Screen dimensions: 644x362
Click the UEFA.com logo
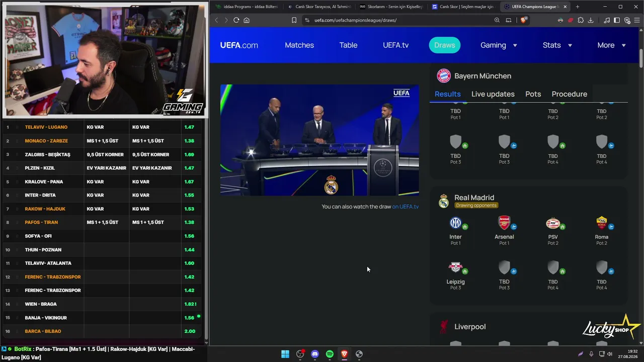tap(239, 45)
